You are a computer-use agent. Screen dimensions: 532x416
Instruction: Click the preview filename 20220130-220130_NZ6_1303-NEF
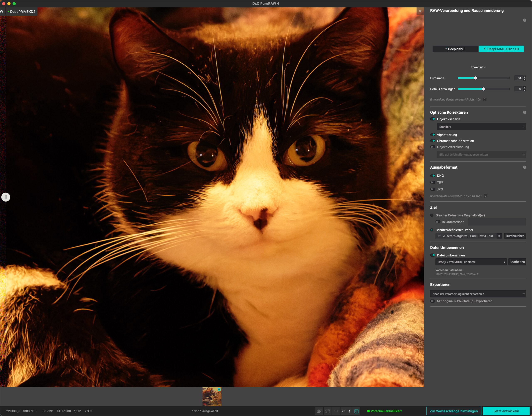457,274
